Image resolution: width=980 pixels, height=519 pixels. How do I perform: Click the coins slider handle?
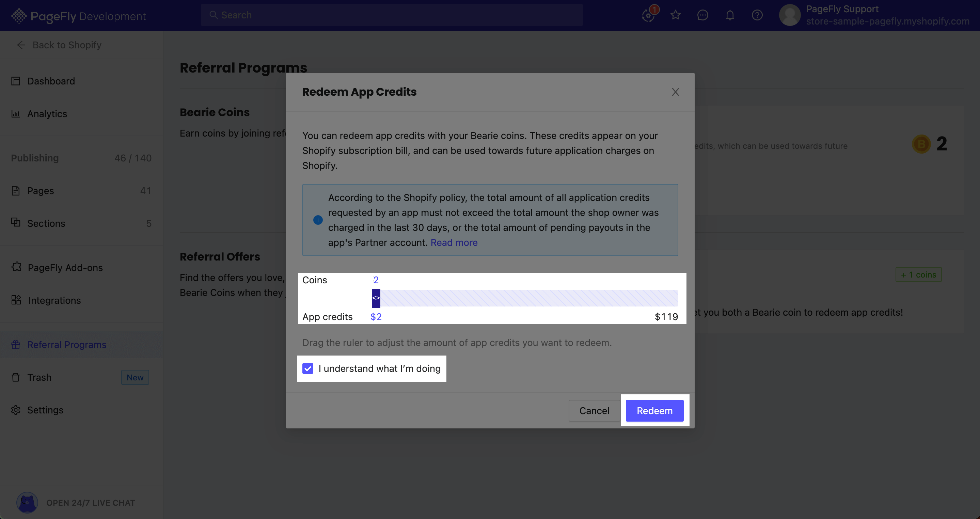point(376,298)
